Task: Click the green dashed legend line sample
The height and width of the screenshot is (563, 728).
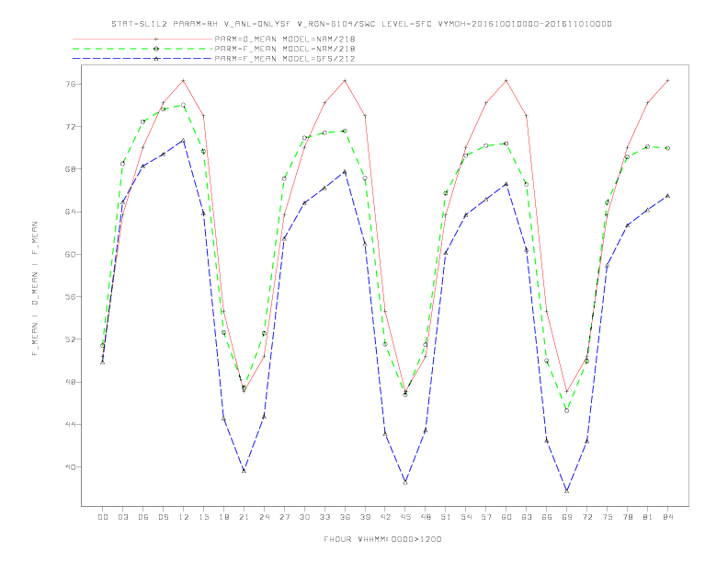Action: [142, 49]
